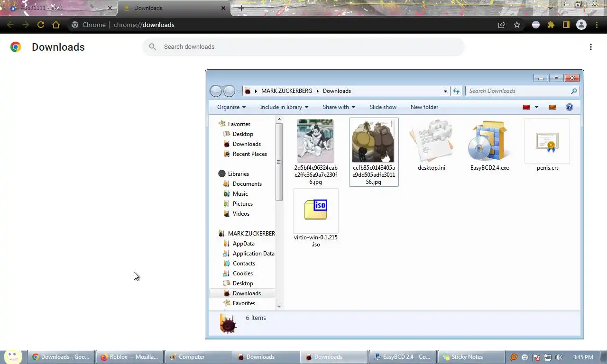Click the network tray icon

pos(548,357)
